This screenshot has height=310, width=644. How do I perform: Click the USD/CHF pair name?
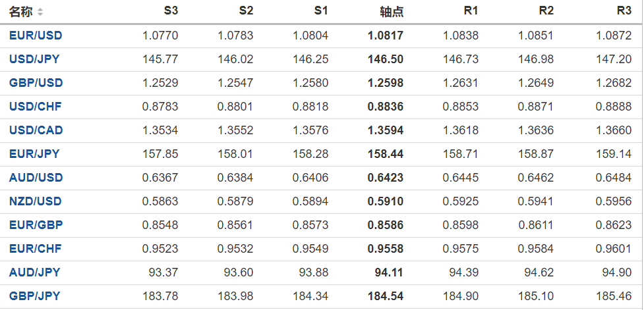tap(36, 107)
